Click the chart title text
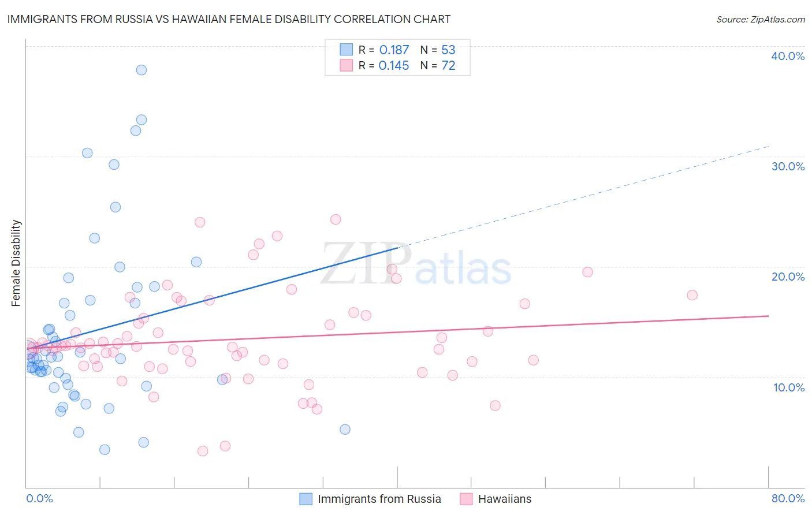 coord(229,19)
